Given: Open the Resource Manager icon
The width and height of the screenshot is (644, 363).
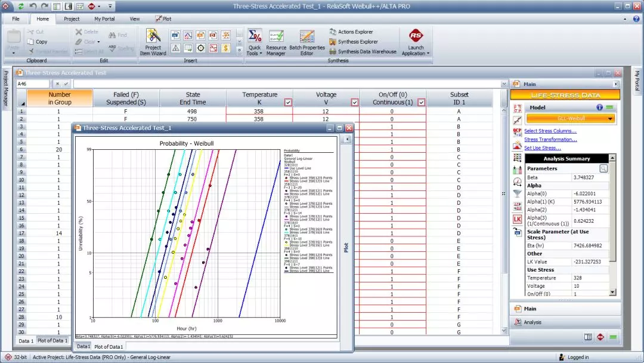Looking at the screenshot, I should coord(276,36).
